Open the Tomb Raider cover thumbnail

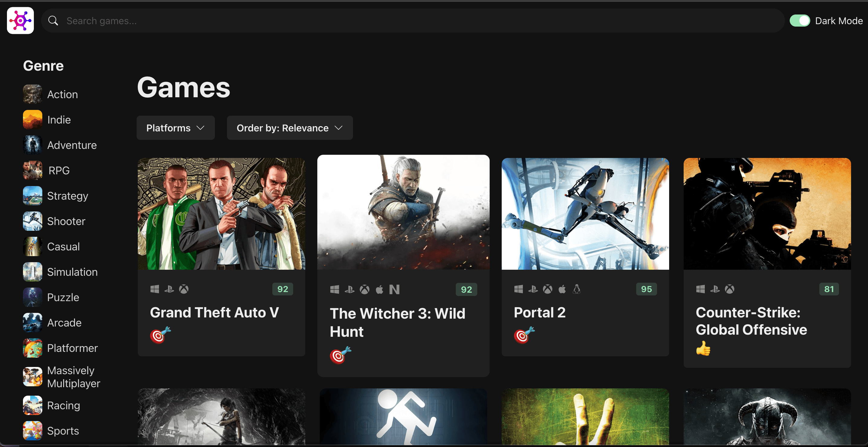(221, 417)
